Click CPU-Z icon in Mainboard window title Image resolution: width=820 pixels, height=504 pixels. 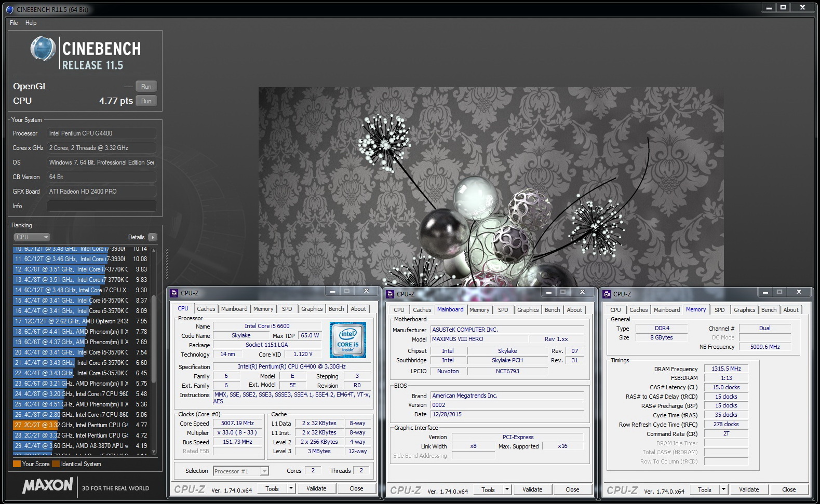pos(391,294)
